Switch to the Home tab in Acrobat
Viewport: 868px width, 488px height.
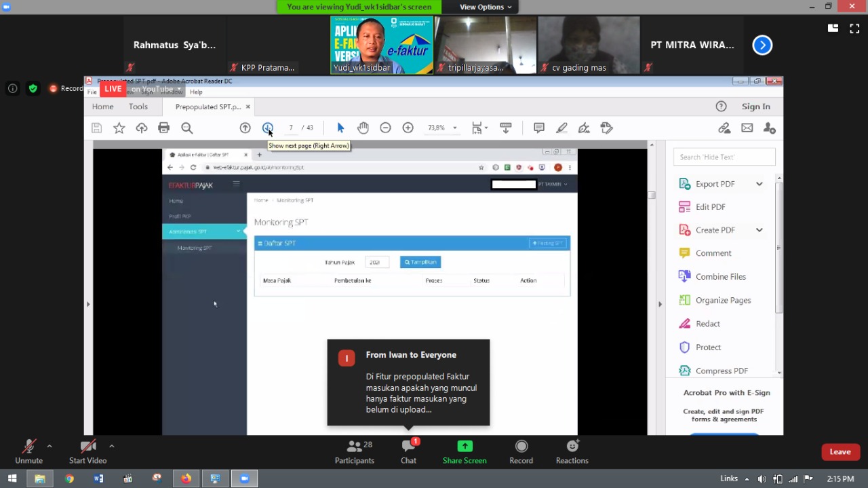click(102, 107)
